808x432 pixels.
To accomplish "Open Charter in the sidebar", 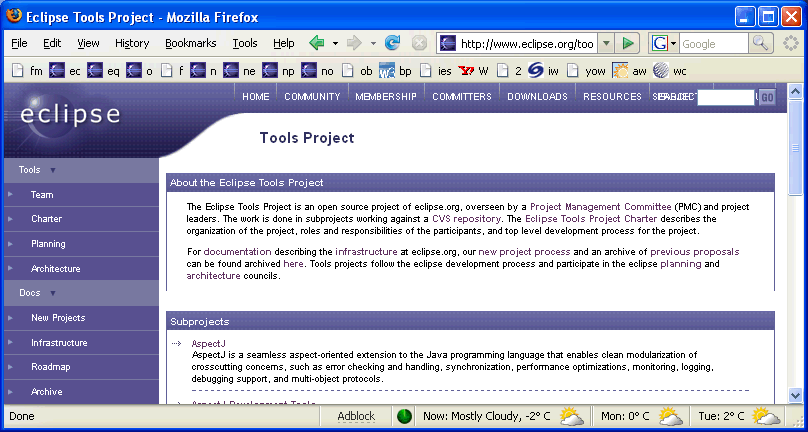I will point(46,219).
